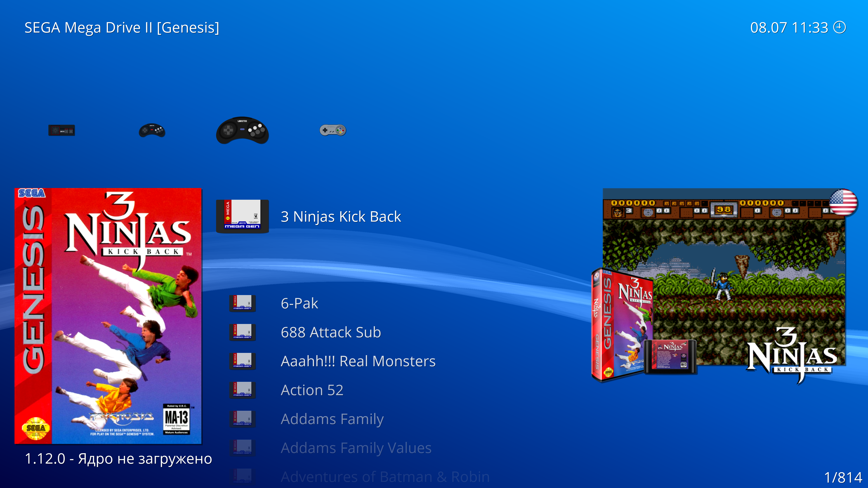The height and width of the screenshot is (488, 868).
Task: Click the cartridge icon beside 6-Pak
Action: [x=242, y=303]
